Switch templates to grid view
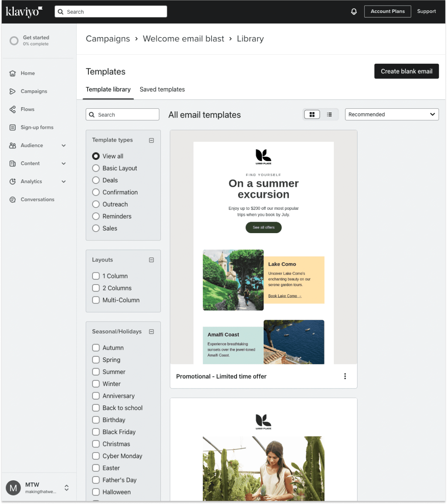447x504 pixels. coord(312,114)
